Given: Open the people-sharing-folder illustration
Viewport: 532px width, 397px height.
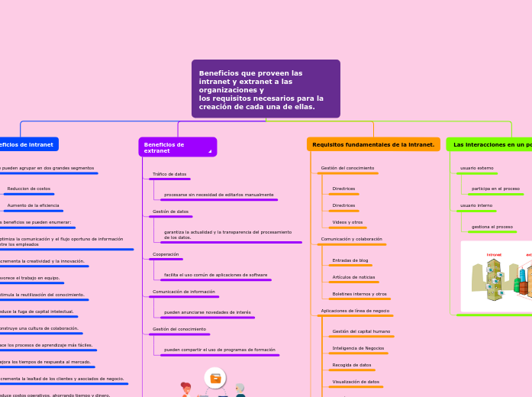Looking at the screenshot, I should click(214, 382).
